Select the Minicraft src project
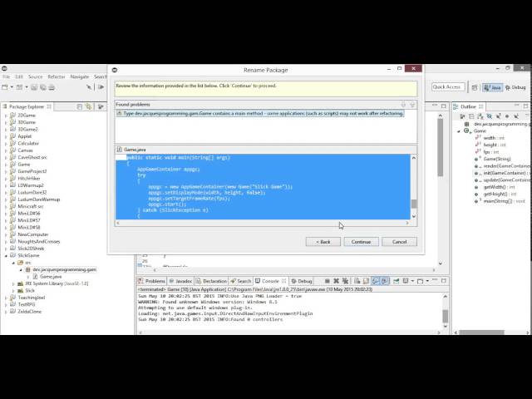Screen dimensions: 532x399 pos(31,206)
